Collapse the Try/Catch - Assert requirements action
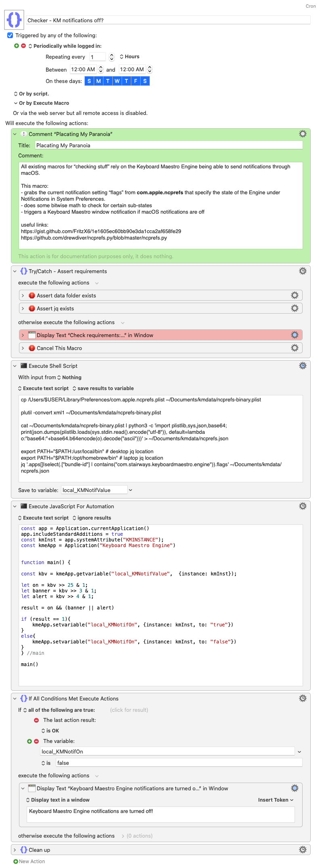This screenshot has width=320, height=868. click(x=15, y=271)
